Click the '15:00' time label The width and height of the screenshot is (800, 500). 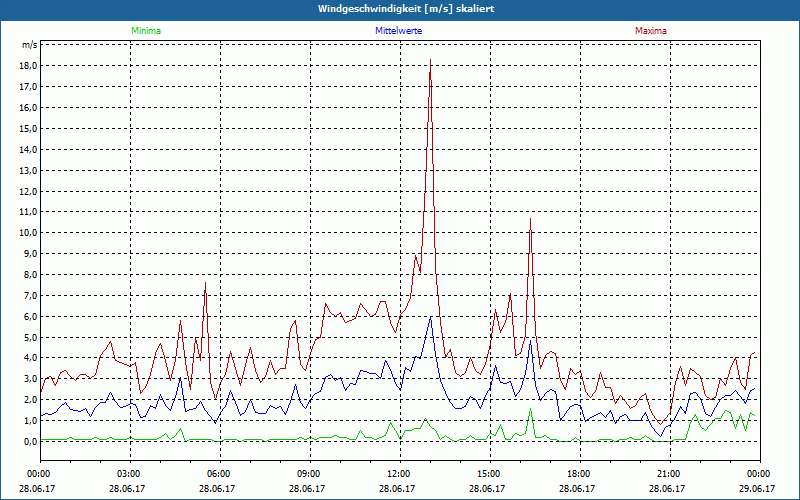pos(490,474)
